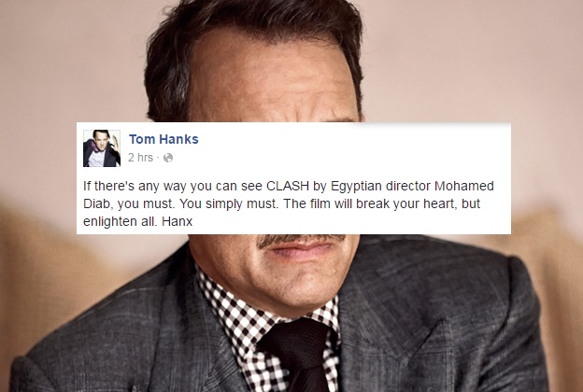Image resolution: width=583 pixels, height=392 pixels.
Task: Open Tom Hanks profile picture thumbnail
Action: click(x=102, y=148)
